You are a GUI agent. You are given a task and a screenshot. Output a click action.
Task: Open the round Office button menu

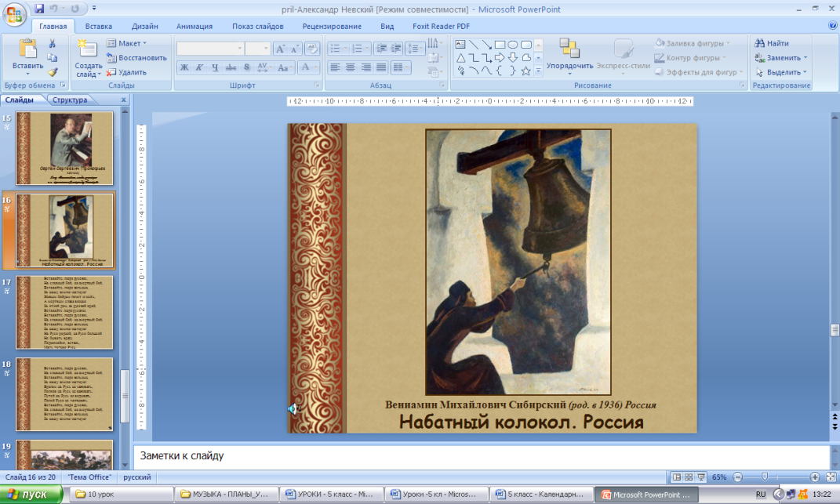pos(14,14)
